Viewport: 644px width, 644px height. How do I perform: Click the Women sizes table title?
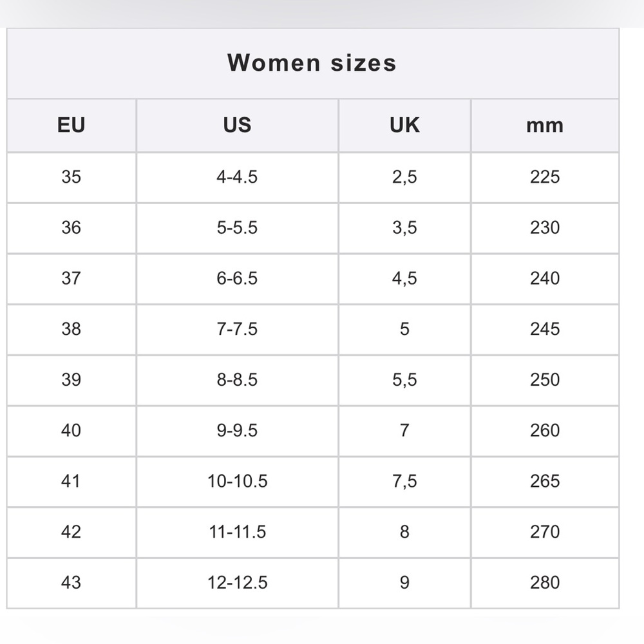pos(312,62)
